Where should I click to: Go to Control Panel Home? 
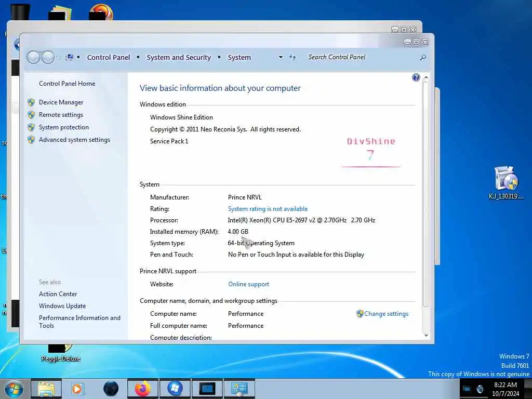67,84
